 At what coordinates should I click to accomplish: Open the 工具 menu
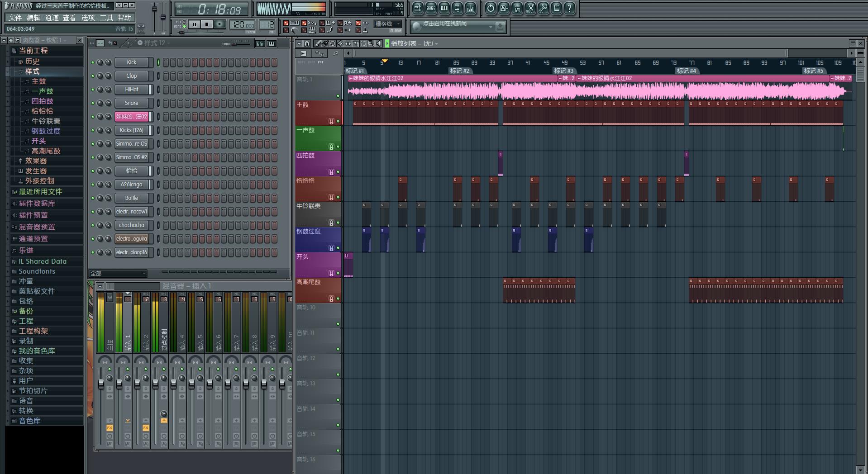point(106,18)
